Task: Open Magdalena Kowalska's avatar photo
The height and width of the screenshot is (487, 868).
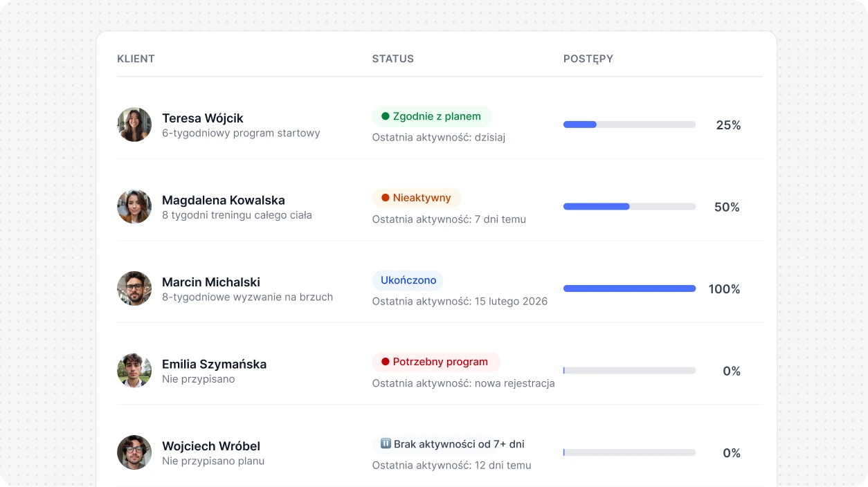Action: (x=134, y=207)
